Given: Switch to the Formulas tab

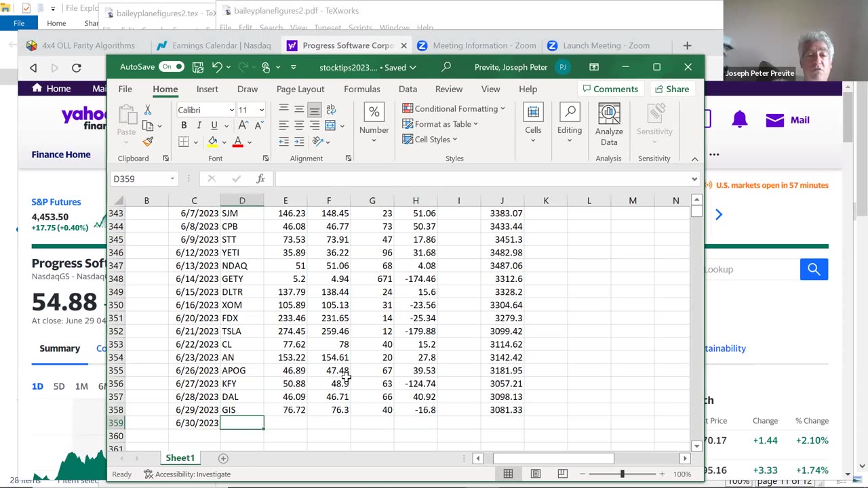Looking at the screenshot, I should point(362,89).
